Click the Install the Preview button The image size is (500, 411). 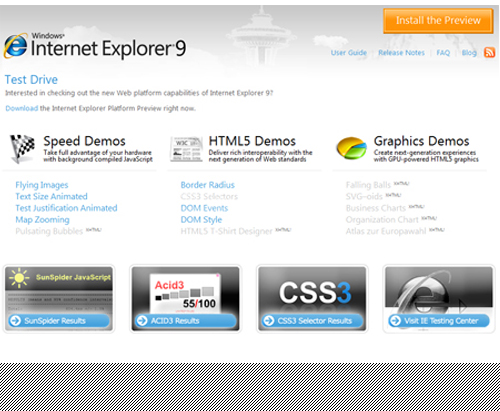[438, 21]
